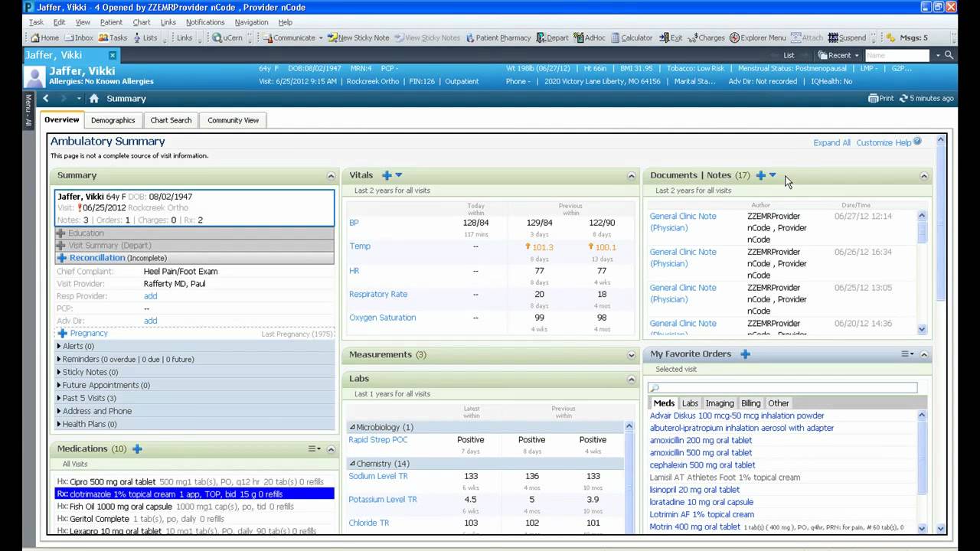Add a new vital with the plus icon
Viewport: 980px width, 551px height.
387,175
